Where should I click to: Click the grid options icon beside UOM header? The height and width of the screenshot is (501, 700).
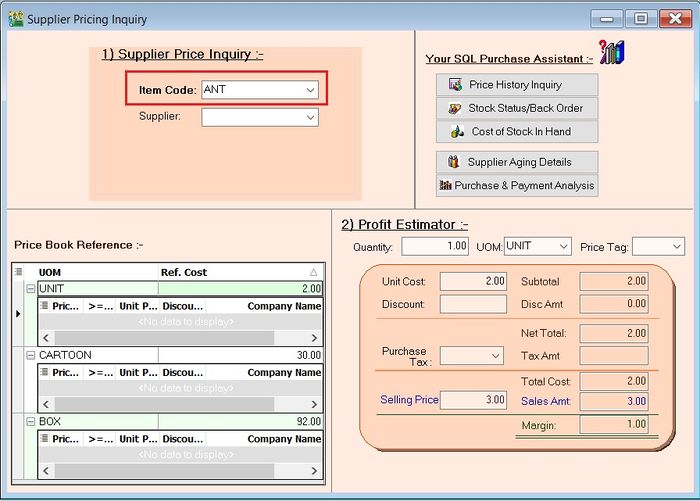pos(19,271)
